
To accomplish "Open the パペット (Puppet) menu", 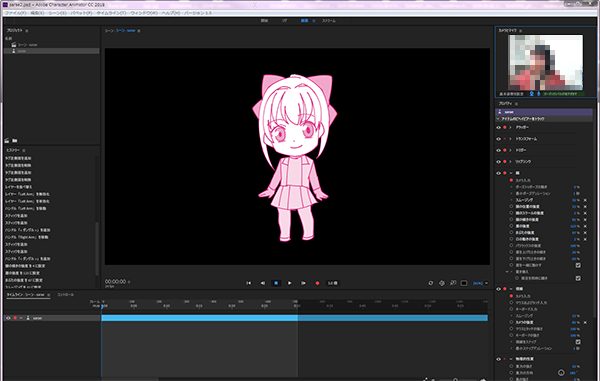I will click(81, 13).
